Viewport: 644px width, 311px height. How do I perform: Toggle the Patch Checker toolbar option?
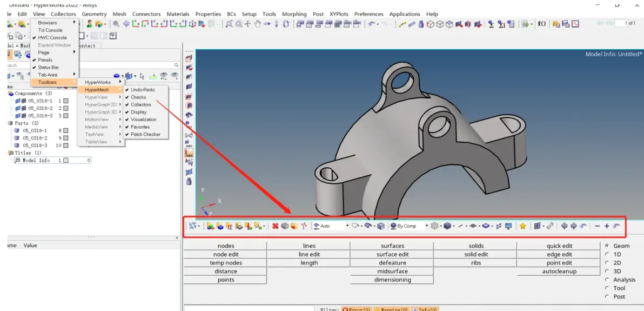146,134
